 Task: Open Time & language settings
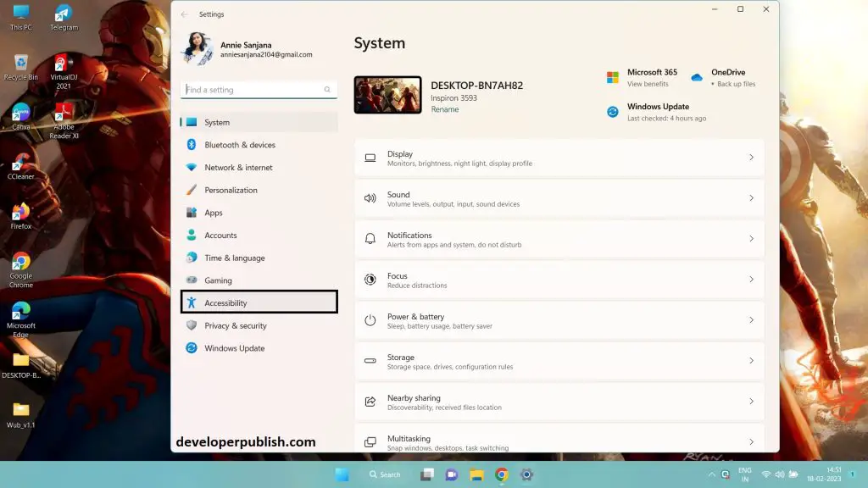coord(259,258)
